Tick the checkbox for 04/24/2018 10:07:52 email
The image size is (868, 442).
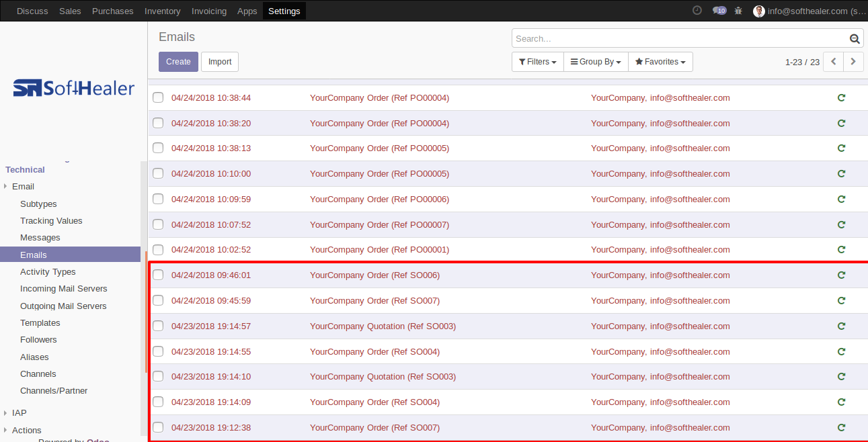(x=158, y=225)
